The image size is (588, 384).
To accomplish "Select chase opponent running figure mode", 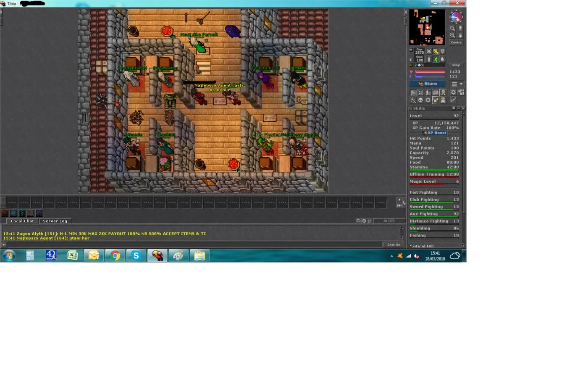I will [436, 59].
